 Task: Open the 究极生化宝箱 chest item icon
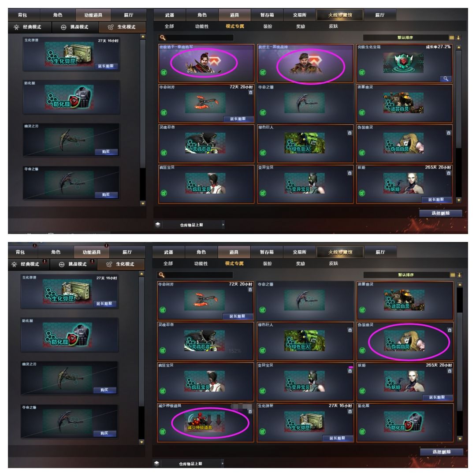point(403,63)
